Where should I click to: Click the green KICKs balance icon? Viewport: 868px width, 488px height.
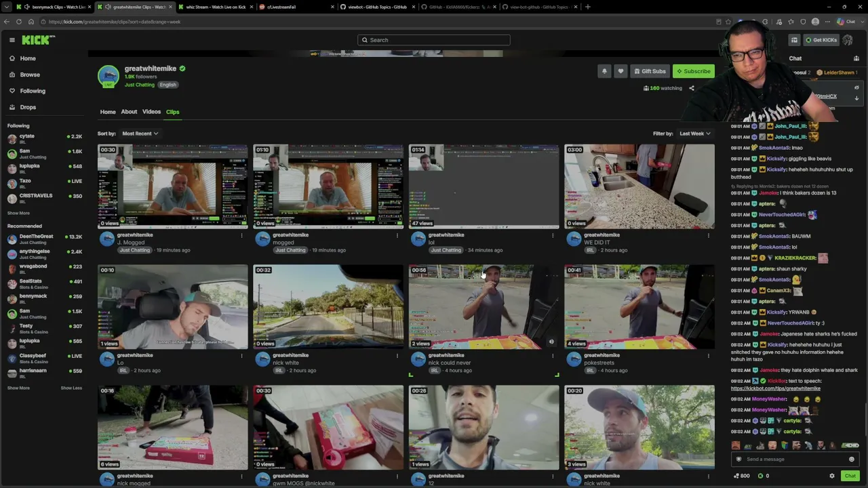pyautogui.click(x=760, y=476)
